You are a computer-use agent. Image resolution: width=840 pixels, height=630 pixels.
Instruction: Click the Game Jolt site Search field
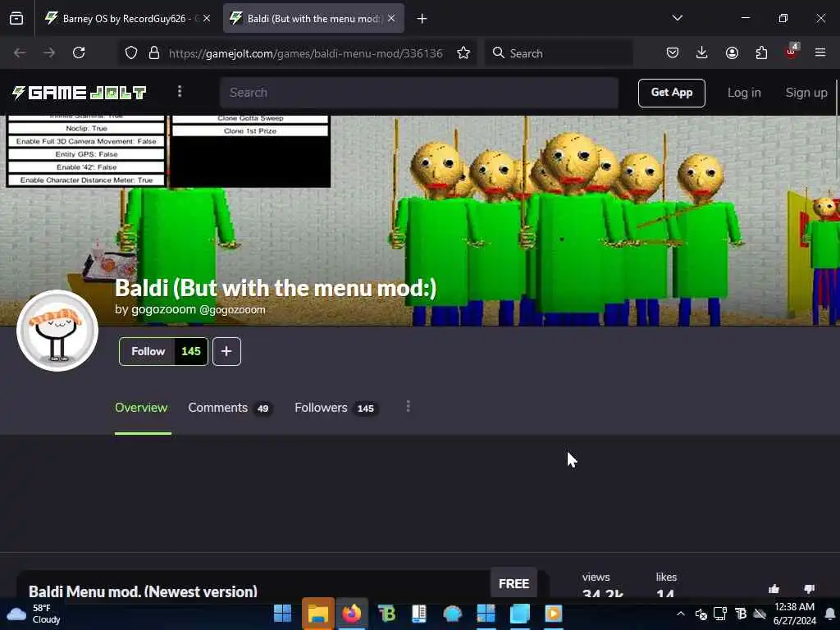click(419, 93)
